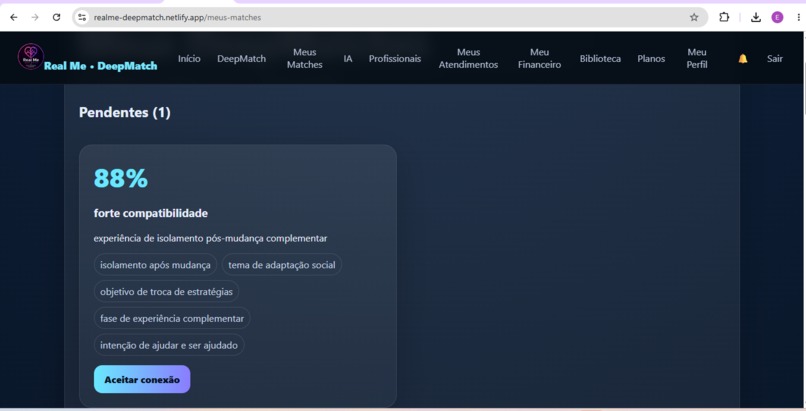
Task: Click experiência de isolamento pós-mudança text
Action: (210, 238)
